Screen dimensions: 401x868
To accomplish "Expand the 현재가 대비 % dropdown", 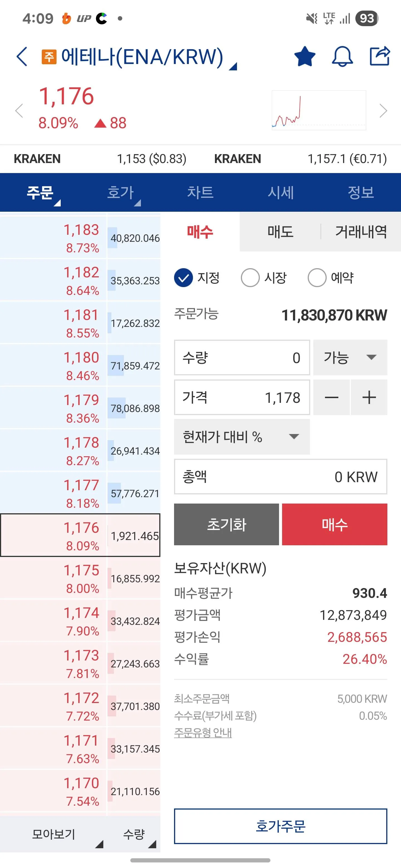I will (x=241, y=437).
